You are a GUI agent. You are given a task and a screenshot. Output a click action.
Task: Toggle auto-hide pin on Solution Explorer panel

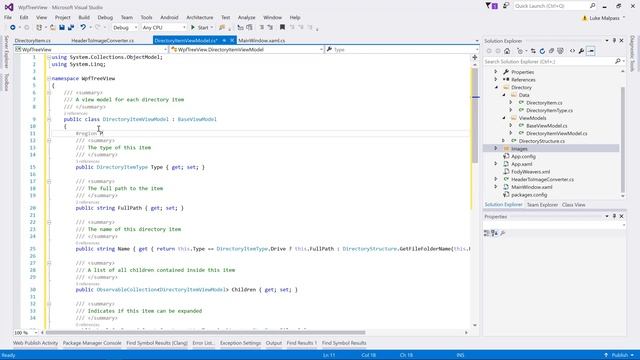(x=614, y=41)
